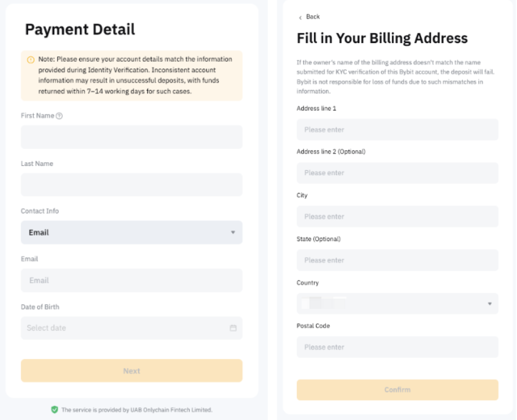The height and width of the screenshot is (420, 517).
Task: Click the green shield service icon
Action: tap(54, 410)
